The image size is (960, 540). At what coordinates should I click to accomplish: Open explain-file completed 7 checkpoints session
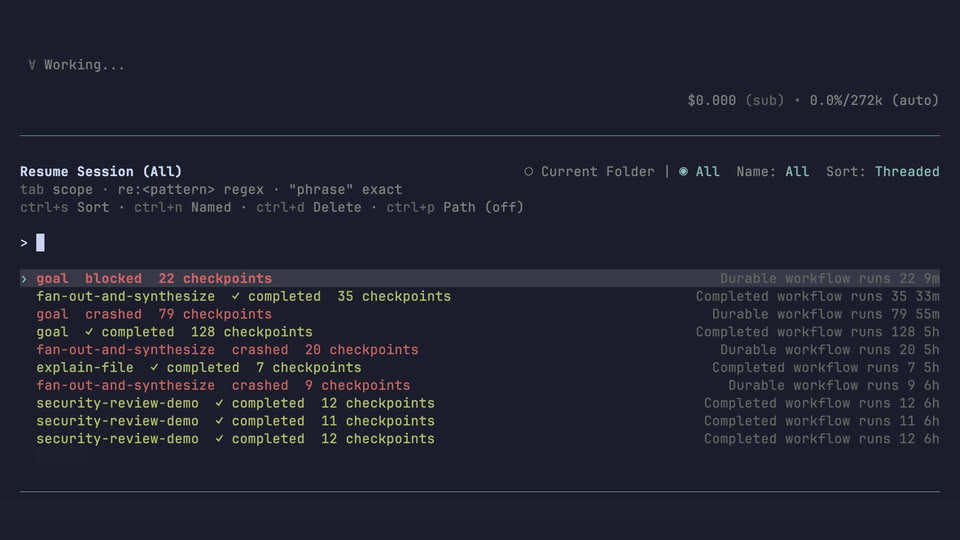click(x=480, y=367)
